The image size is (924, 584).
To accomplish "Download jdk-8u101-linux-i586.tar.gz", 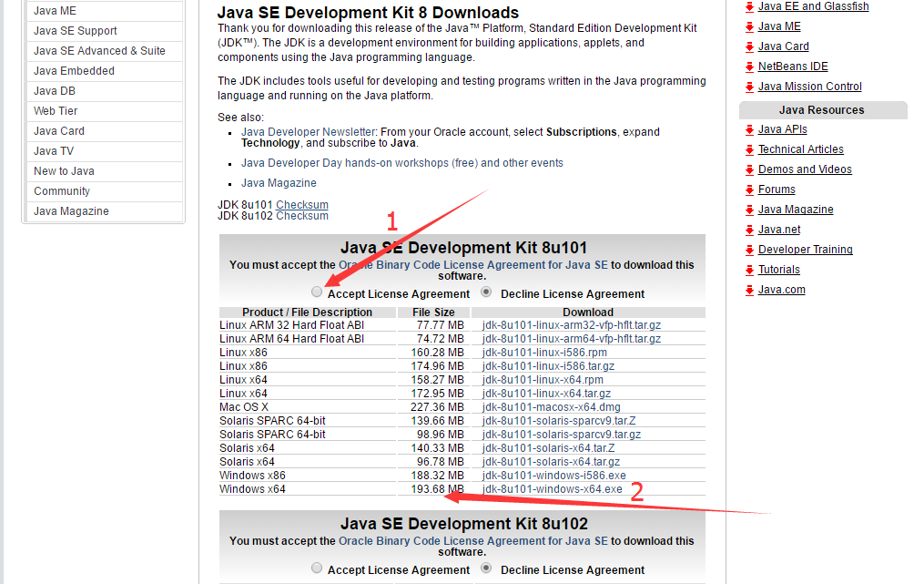I will point(548,365).
